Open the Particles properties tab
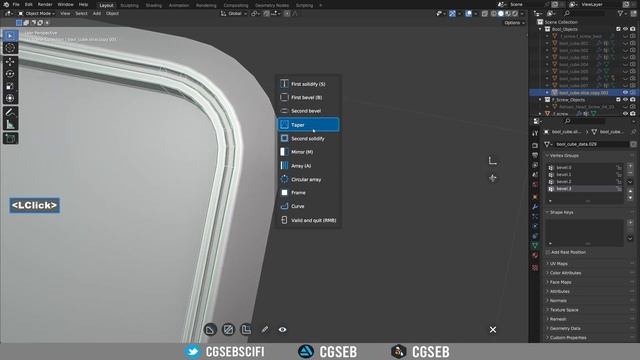Image resolution: width=640 pixels, height=360 pixels. pos(535,216)
